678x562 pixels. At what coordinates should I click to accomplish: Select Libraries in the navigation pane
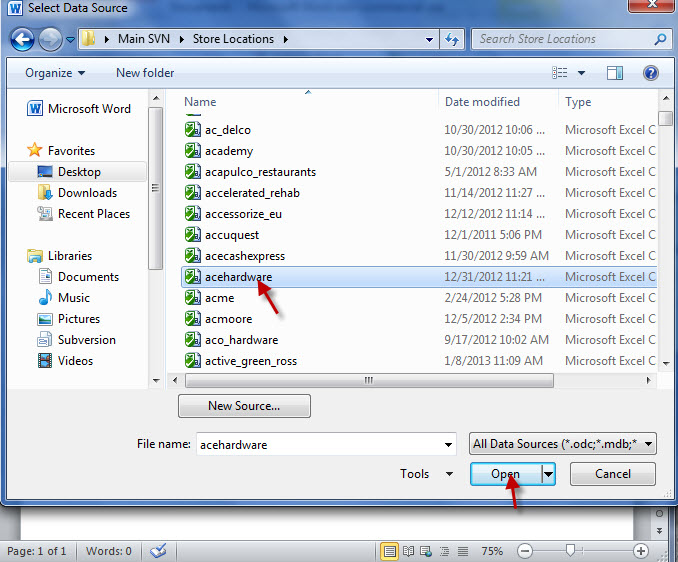[59, 256]
